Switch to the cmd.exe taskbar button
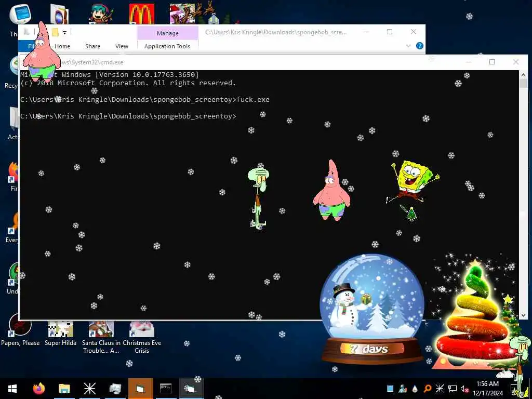The height and width of the screenshot is (399, 532). [x=166, y=389]
